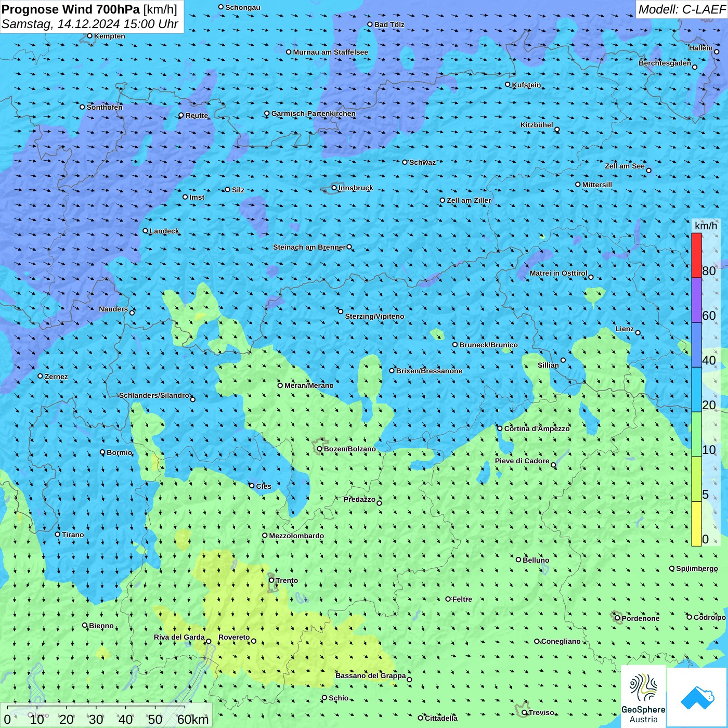Click the 'Tirano' label
The width and height of the screenshot is (728, 728).
click(73, 535)
